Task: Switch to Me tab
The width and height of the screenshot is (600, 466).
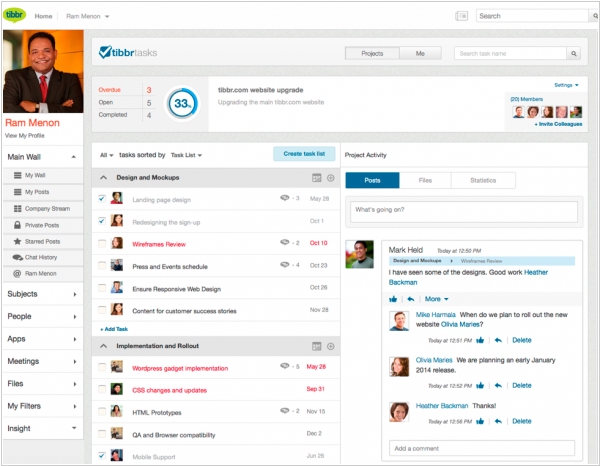Action: tap(420, 53)
